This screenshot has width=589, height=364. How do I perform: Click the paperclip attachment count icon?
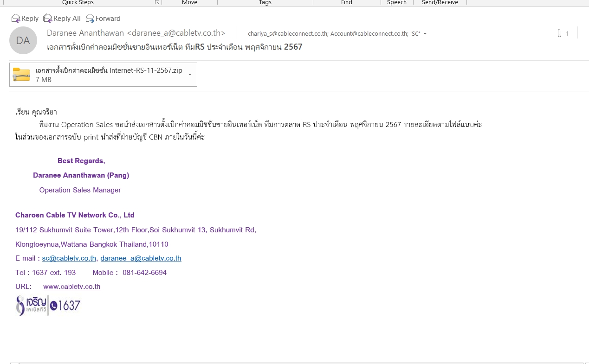tap(559, 33)
